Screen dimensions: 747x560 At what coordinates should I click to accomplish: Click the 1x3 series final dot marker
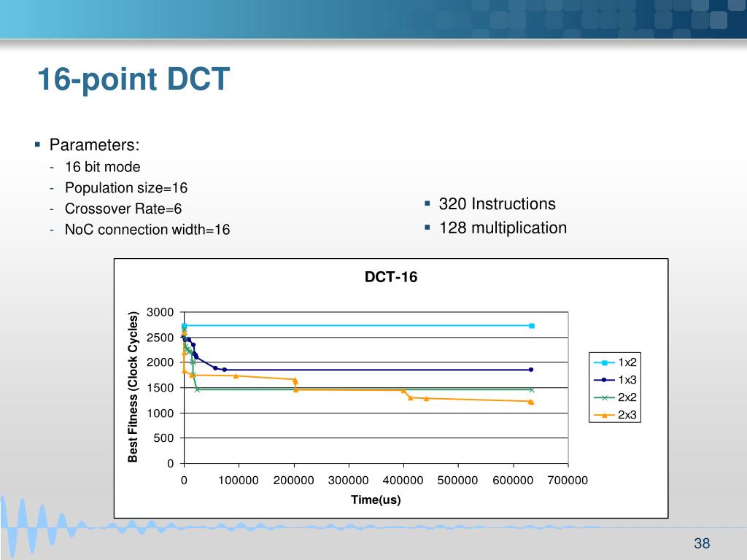point(531,370)
